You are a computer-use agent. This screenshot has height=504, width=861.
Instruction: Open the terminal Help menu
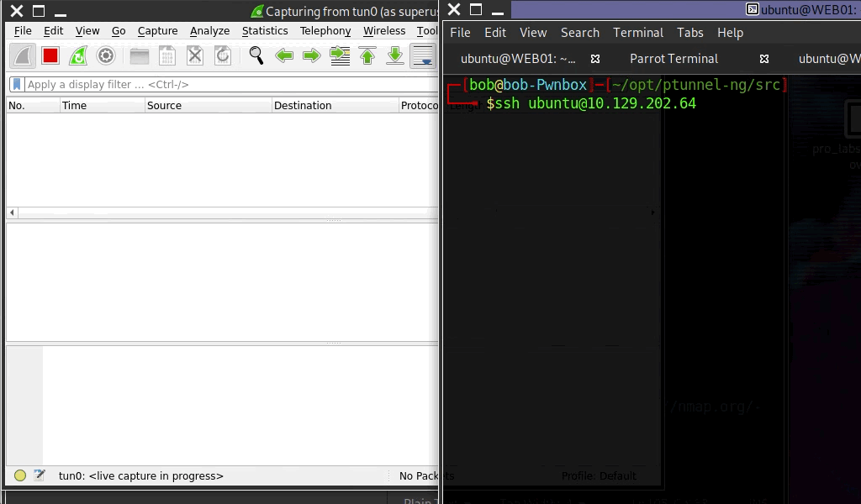[730, 33]
